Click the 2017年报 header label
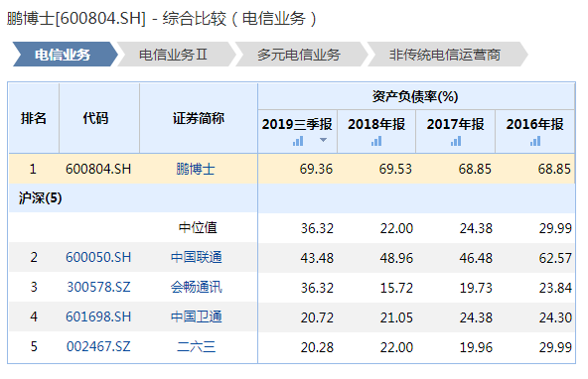 pyautogui.click(x=455, y=124)
